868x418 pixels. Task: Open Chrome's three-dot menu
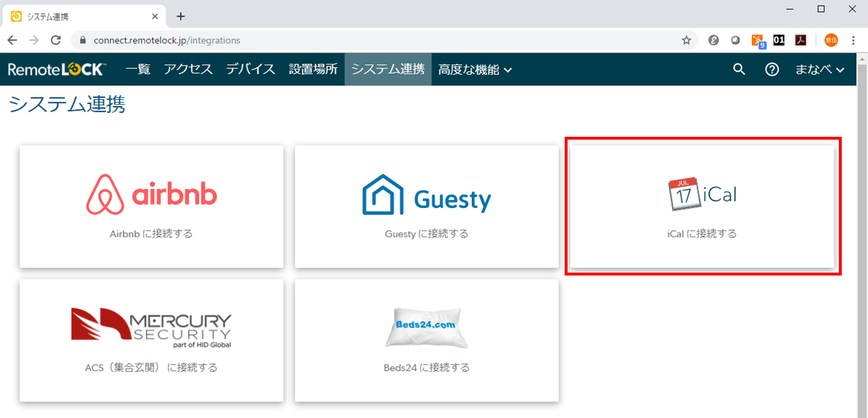point(853,41)
